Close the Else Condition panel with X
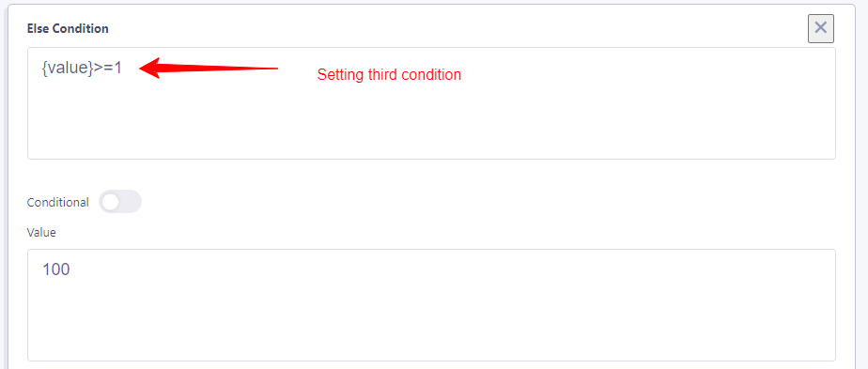This screenshot has width=868, height=369. pyautogui.click(x=820, y=28)
